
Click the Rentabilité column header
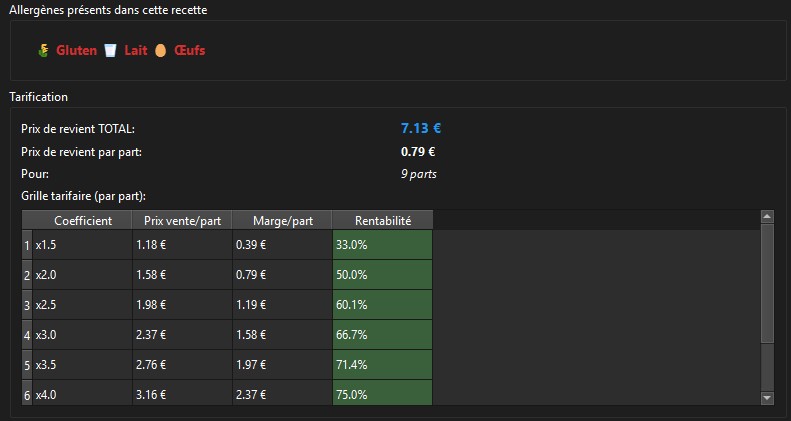coord(382,220)
